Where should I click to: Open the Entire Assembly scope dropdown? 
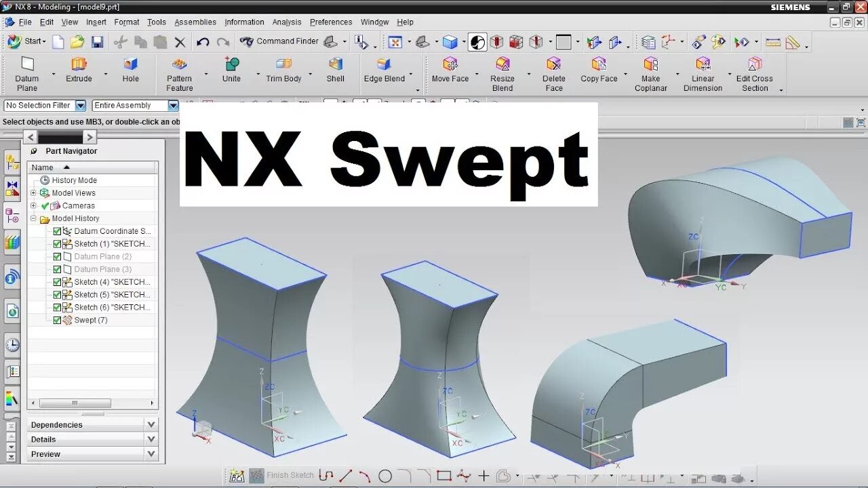click(173, 106)
